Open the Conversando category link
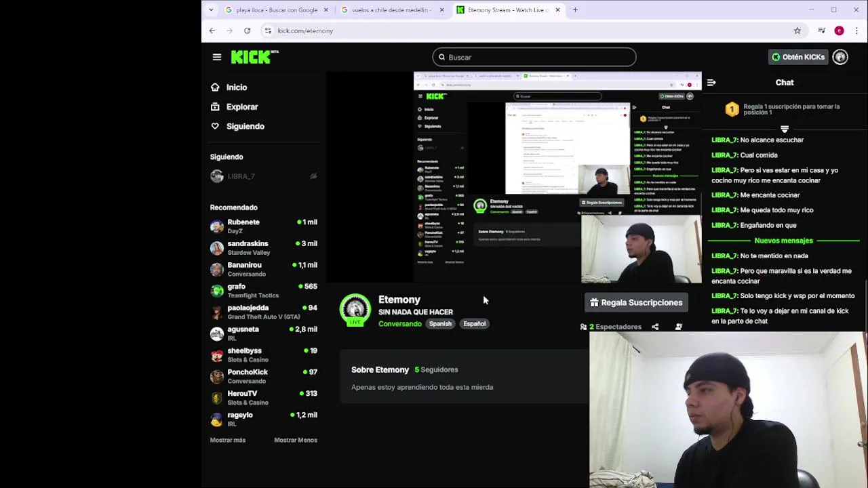 tap(400, 324)
